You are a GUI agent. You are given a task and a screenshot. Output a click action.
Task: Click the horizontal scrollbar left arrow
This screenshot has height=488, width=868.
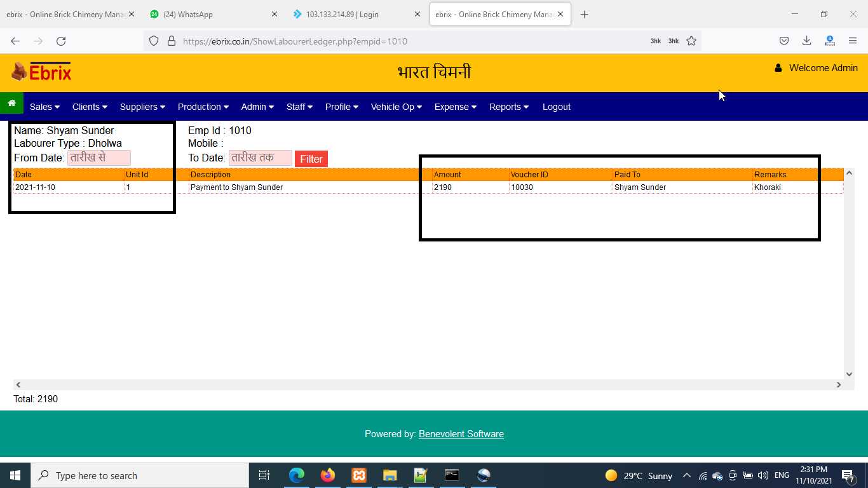(x=18, y=384)
